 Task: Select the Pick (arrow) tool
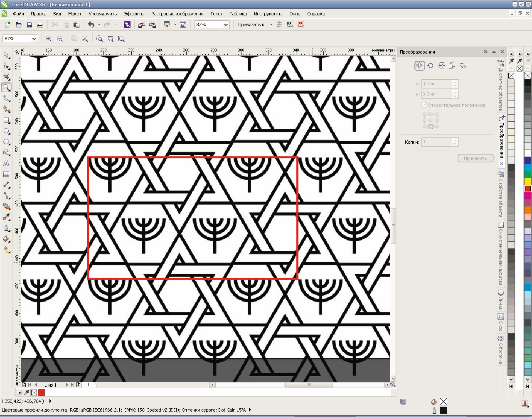click(6, 55)
